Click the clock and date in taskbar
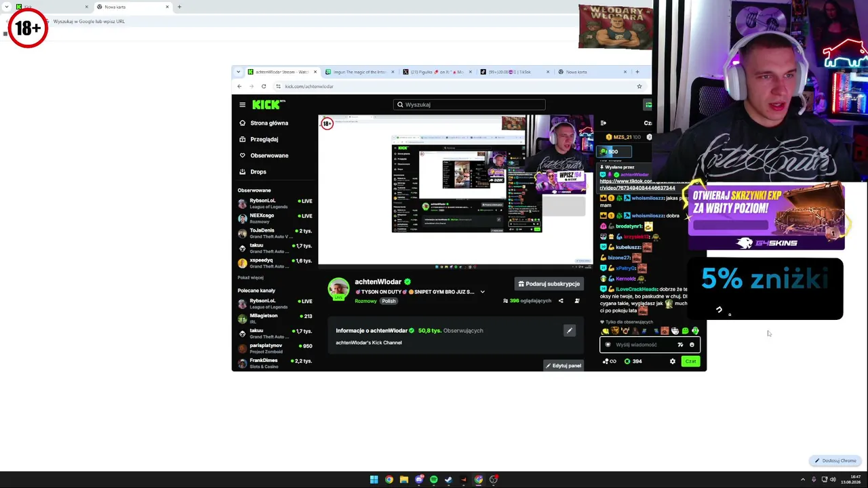This screenshot has height=488, width=868. coord(851,480)
